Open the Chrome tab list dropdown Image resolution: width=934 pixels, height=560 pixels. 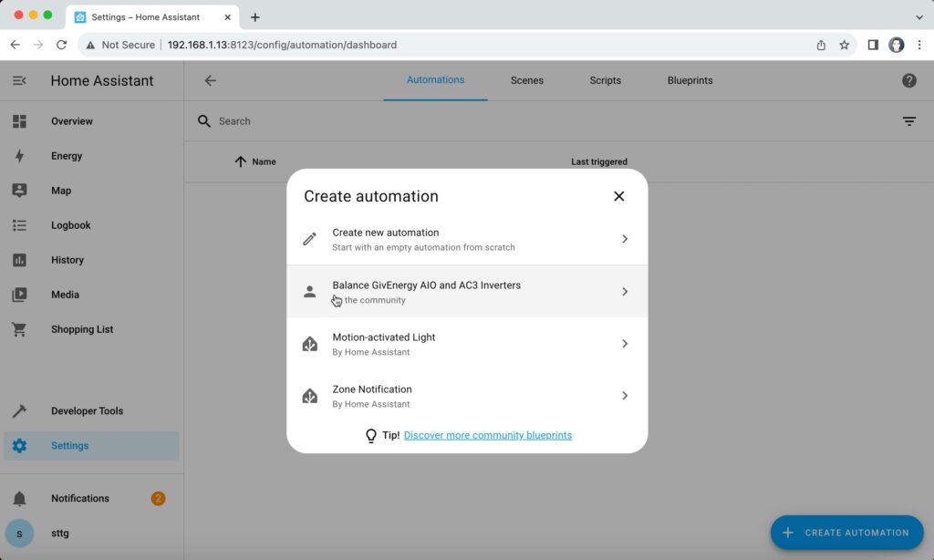tap(919, 17)
